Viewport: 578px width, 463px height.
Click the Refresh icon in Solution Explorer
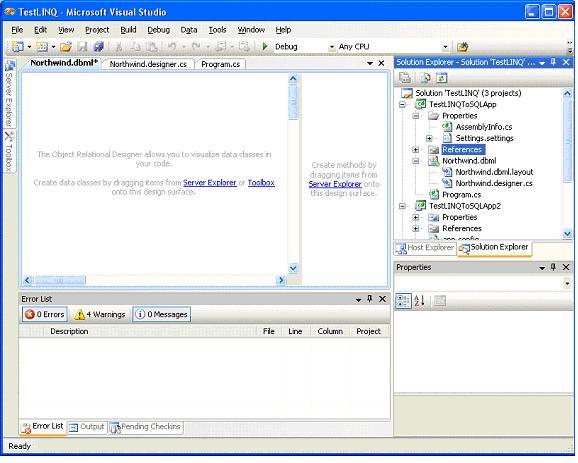(441, 78)
